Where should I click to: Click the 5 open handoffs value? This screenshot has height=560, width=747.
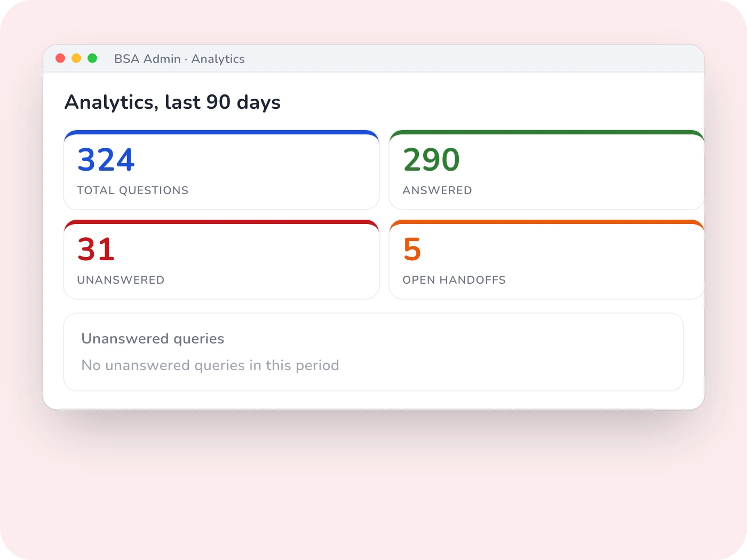point(412,249)
